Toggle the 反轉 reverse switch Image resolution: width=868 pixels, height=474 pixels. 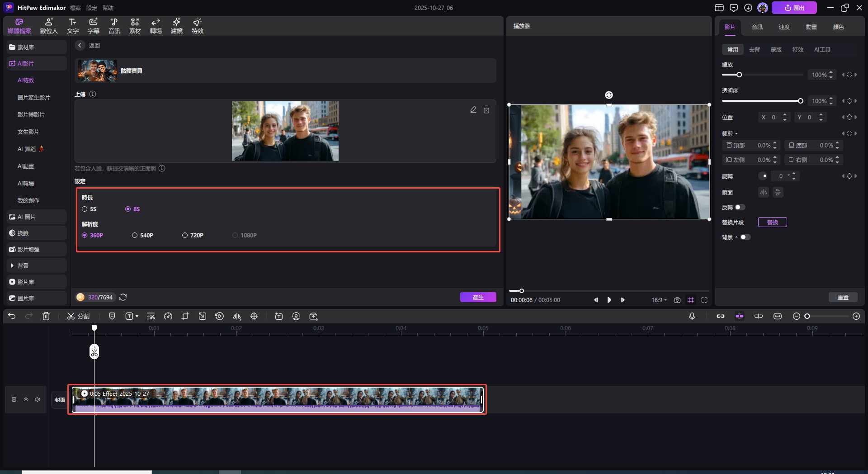coord(740,207)
